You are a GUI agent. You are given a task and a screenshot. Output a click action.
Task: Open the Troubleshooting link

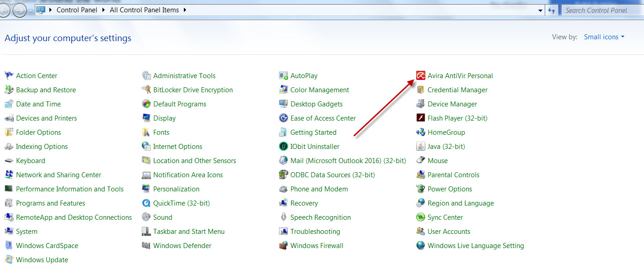315,232
